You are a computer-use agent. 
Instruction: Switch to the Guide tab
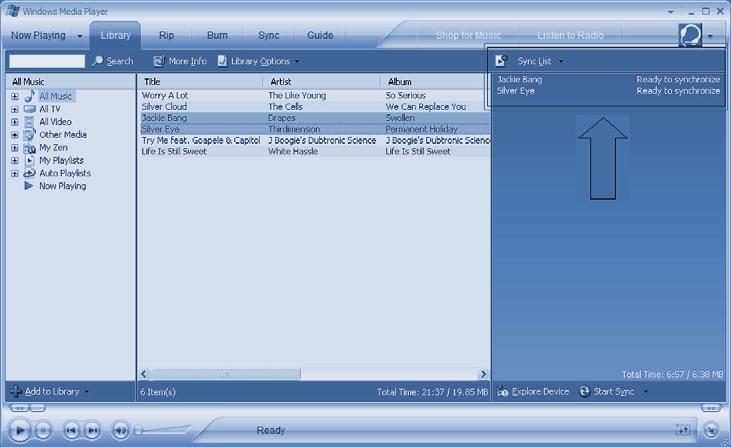[x=320, y=35]
